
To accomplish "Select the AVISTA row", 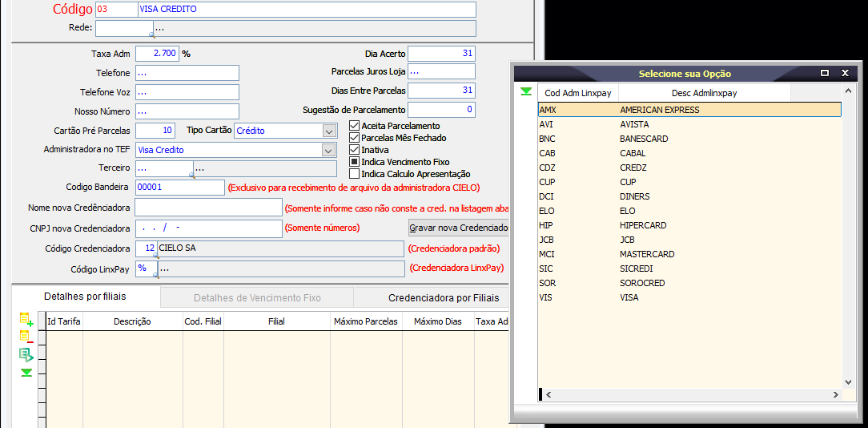I will [x=689, y=124].
